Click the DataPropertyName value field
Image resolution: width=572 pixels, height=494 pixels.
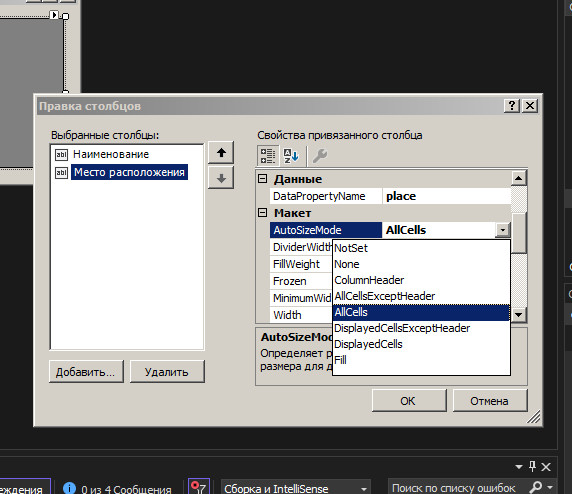[x=447, y=196]
